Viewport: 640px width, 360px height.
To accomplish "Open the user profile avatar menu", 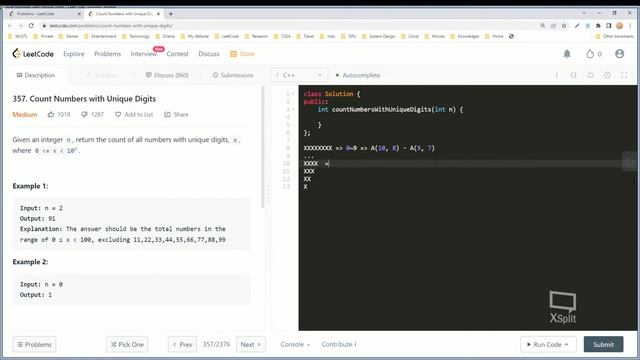I will [x=619, y=53].
